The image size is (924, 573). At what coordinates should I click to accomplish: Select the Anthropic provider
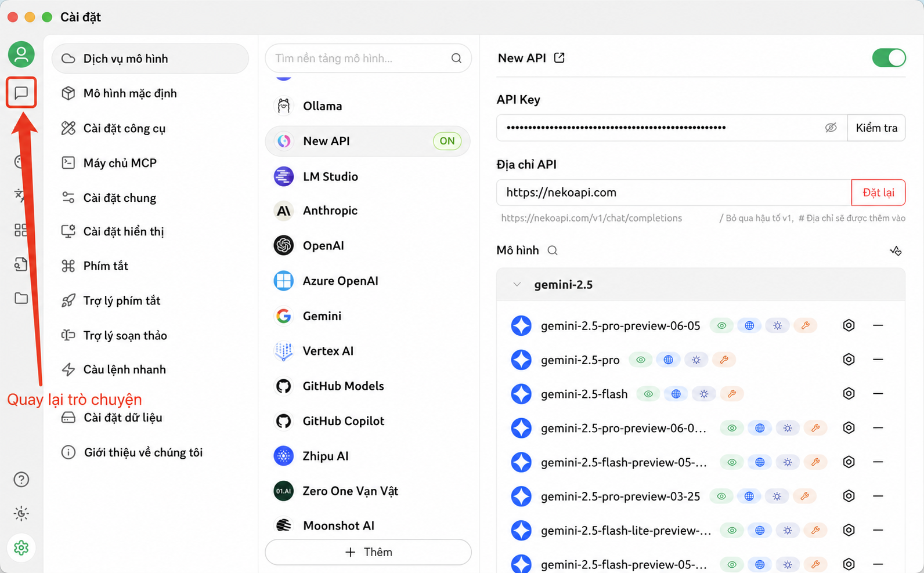(367, 211)
